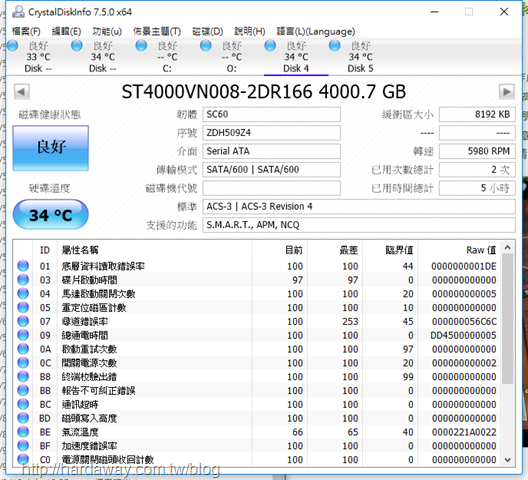
Task: Select the C: drive tab
Action: pos(167,57)
